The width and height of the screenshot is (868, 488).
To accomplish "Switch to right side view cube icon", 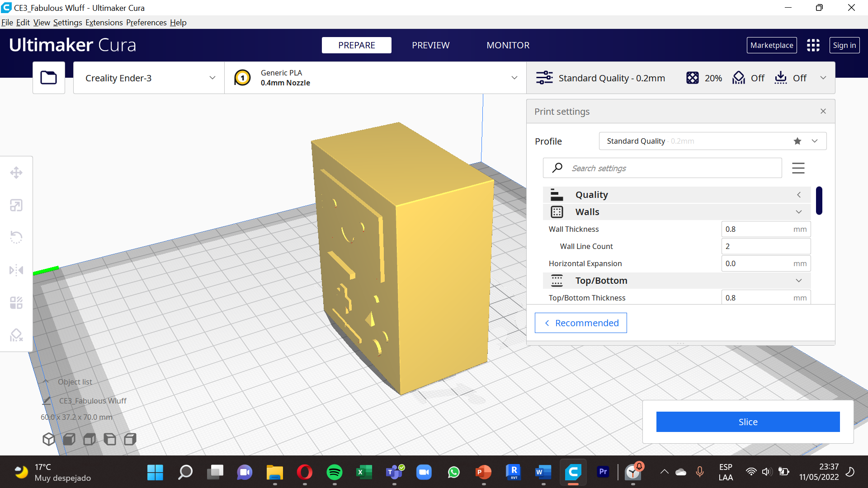I will [x=130, y=439].
